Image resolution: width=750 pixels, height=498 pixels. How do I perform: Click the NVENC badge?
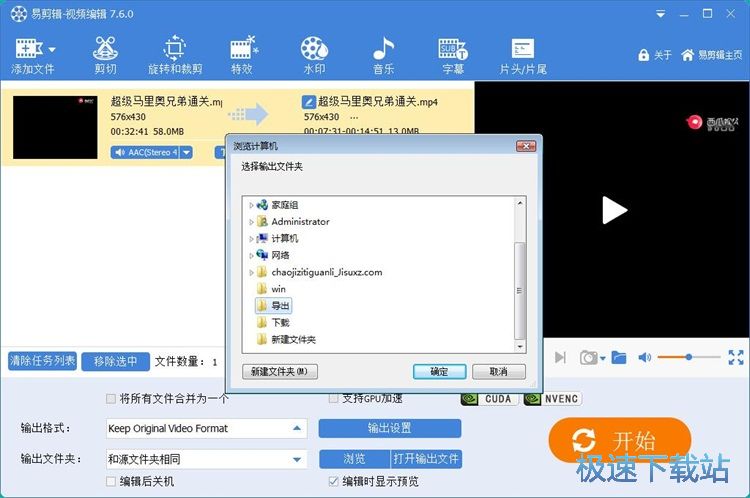[x=552, y=399]
